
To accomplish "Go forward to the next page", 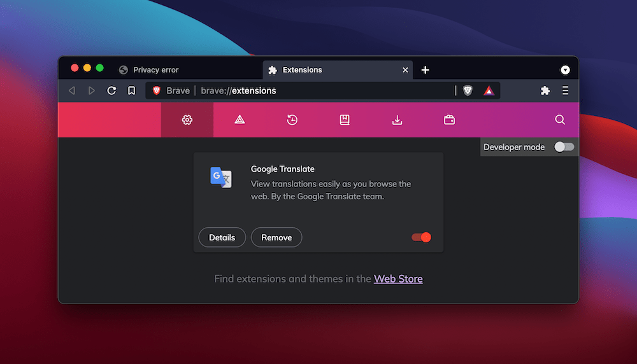I will pyautogui.click(x=92, y=90).
